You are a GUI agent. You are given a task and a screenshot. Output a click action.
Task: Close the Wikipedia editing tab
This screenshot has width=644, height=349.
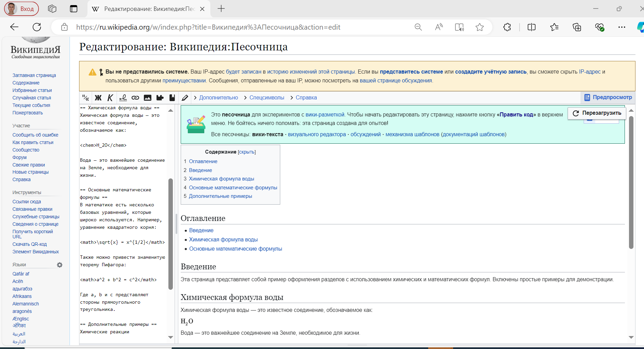point(202,9)
